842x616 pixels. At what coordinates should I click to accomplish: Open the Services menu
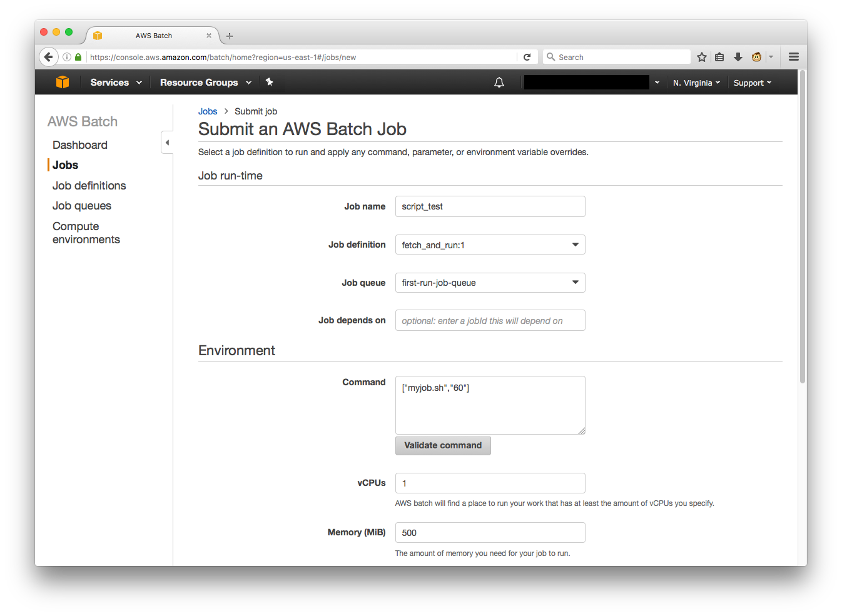pos(116,83)
